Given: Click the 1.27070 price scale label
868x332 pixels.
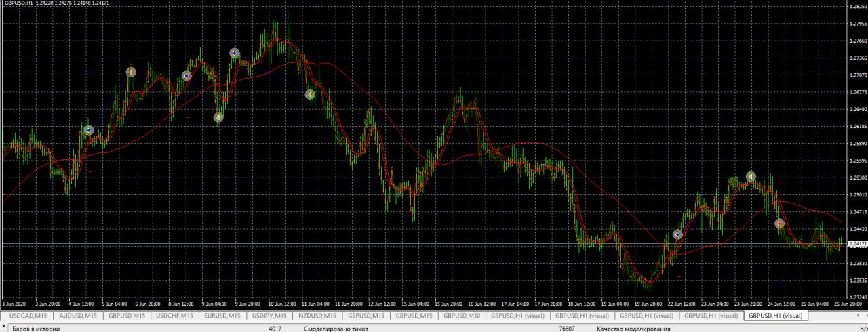Looking at the screenshot, I should (x=858, y=75).
